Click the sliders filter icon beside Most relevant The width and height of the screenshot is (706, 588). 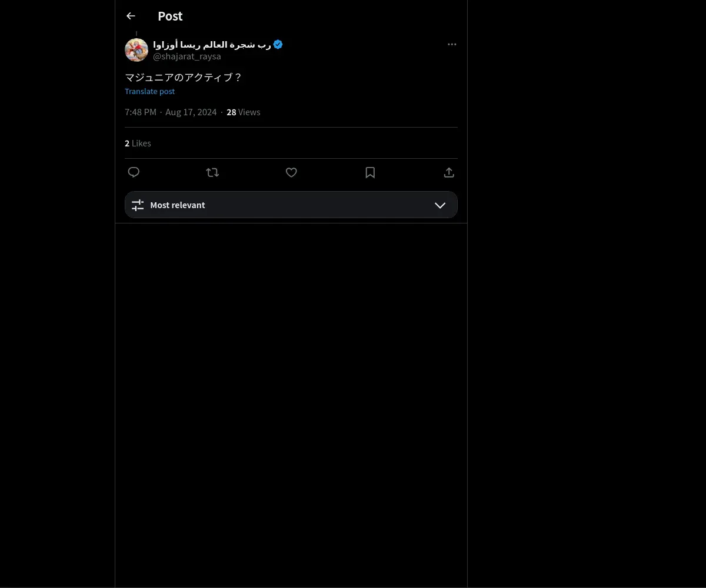pos(138,205)
